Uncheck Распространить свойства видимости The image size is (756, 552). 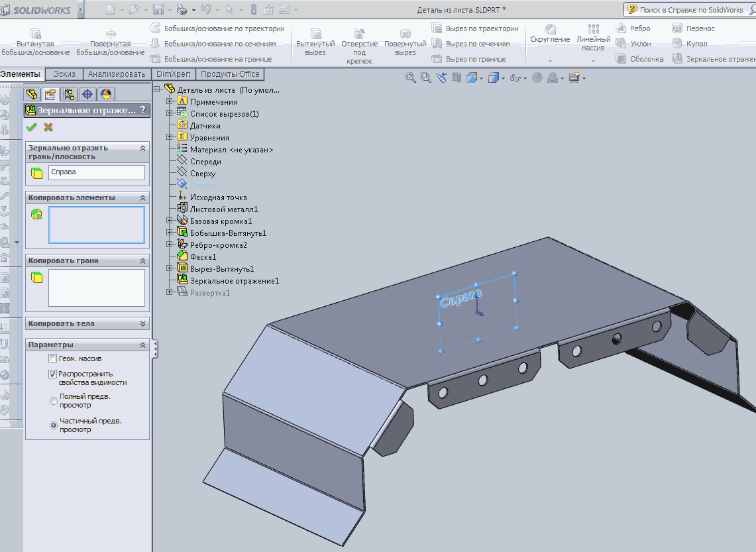[x=52, y=374]
